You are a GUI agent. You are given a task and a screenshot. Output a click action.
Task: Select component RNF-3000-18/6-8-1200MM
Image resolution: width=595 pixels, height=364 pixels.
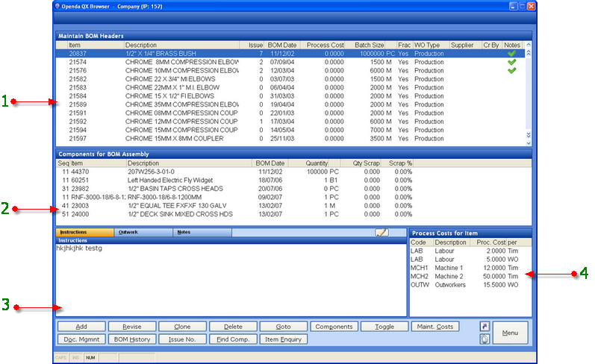click(293, 197)
